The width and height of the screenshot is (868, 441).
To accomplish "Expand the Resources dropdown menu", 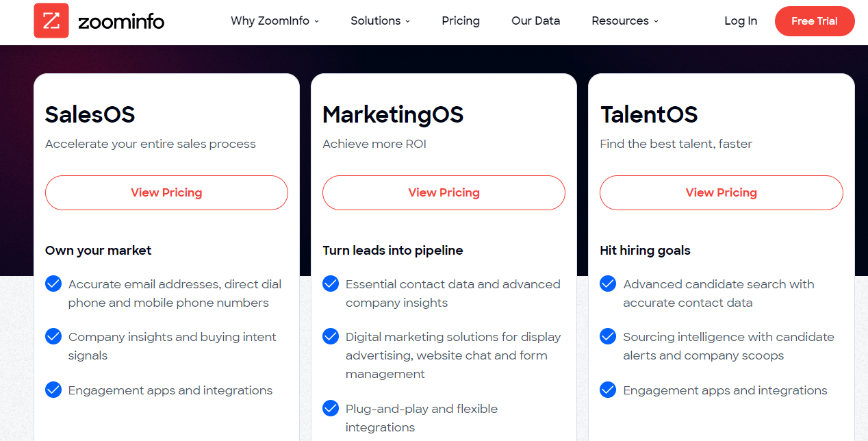I will pos(625,21).
